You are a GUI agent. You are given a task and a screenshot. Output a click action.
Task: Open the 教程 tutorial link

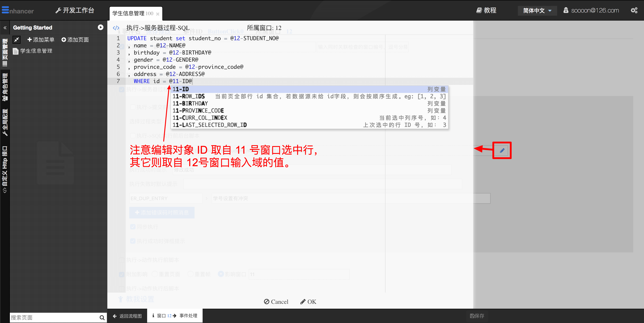[x=486, y=10]
